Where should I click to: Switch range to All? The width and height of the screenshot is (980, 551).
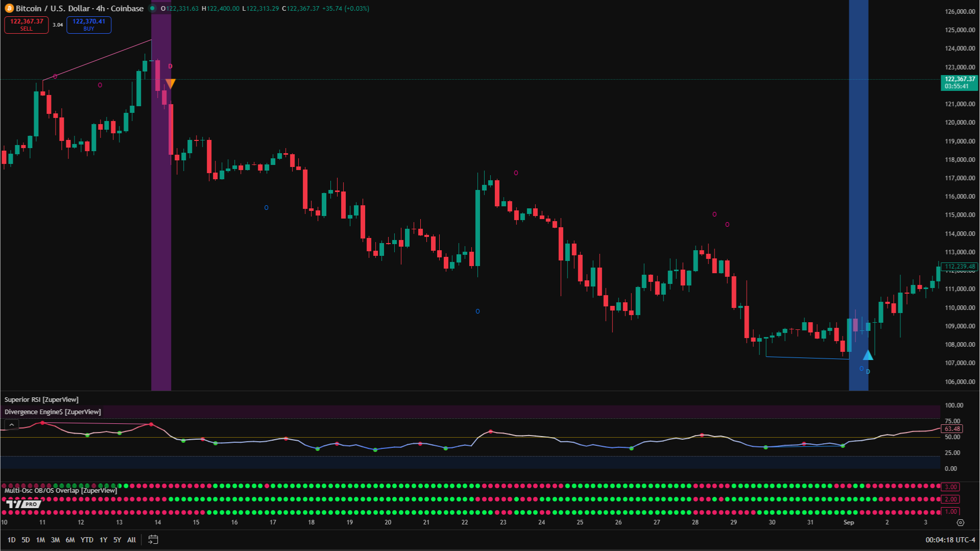click(x=131, y=540)
